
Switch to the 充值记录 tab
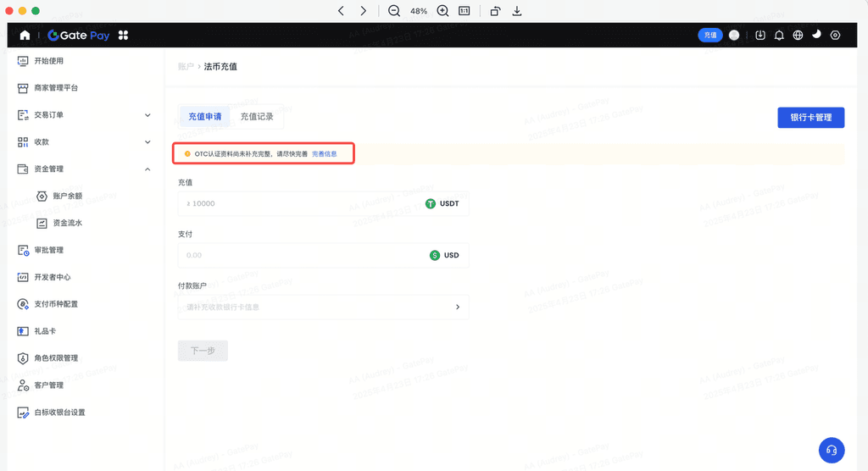pyautogui.click(x=257, y=117)
